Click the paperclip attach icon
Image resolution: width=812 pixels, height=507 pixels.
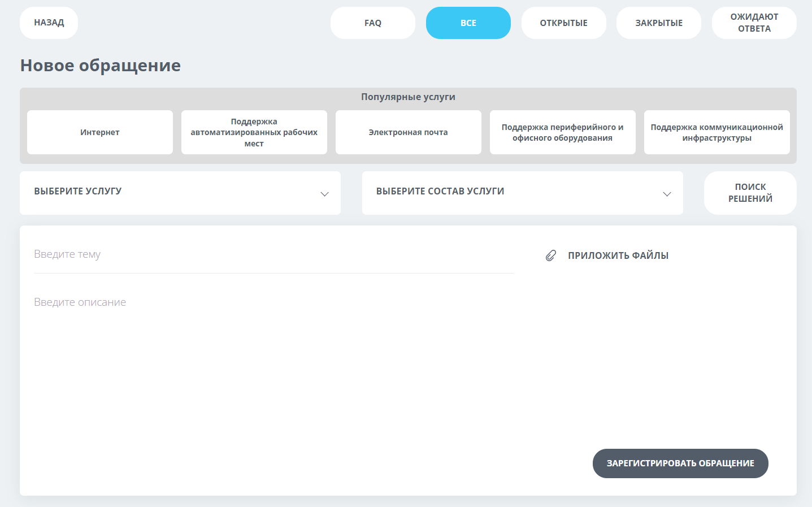pyautogui.click(x=551, y=255)
